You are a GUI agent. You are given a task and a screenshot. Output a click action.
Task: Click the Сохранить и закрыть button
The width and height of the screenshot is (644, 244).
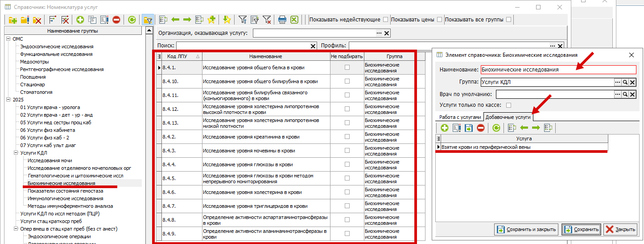click(526, 230)
